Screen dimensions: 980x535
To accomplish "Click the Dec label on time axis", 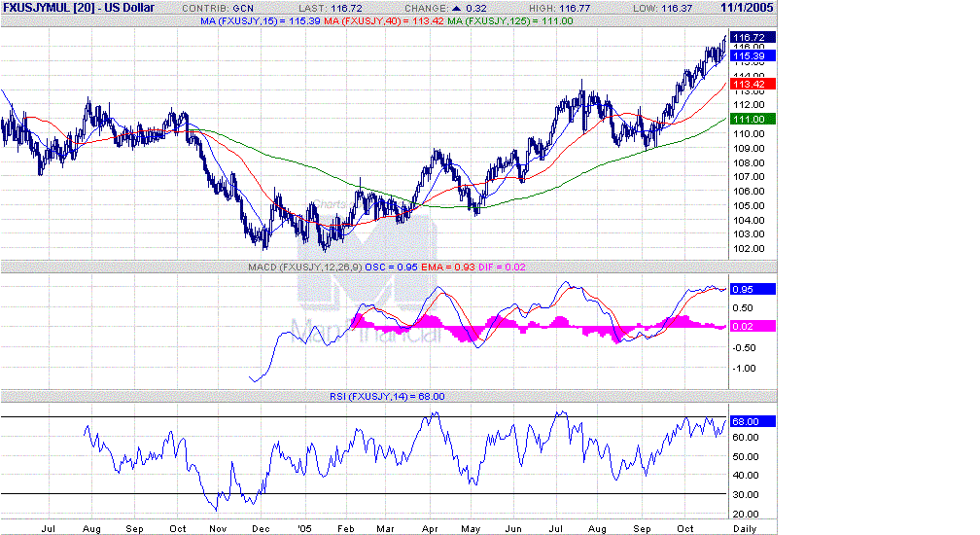I will pos(261,529).
